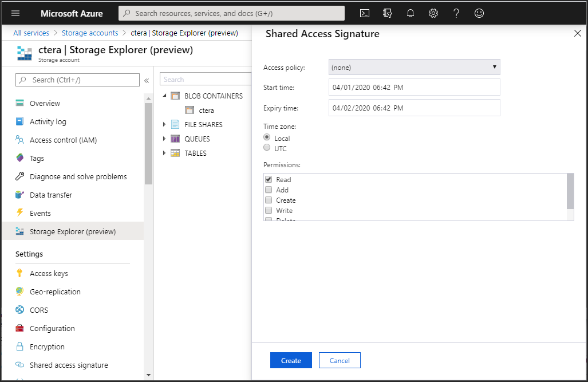This screenshot has height=382, width=588.
Task: Click the CORS icon
Action: coord(20,310)
